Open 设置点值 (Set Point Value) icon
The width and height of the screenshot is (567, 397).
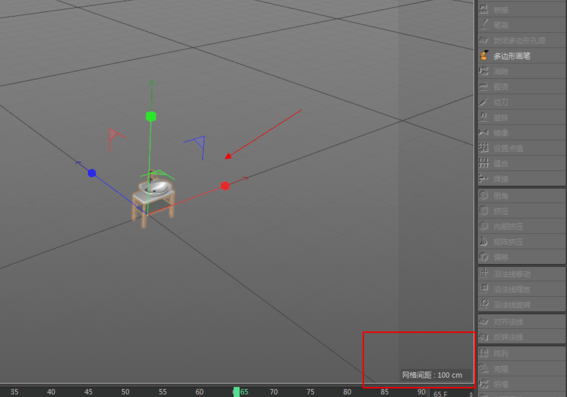pyautogui.click(x=483, y=148)
